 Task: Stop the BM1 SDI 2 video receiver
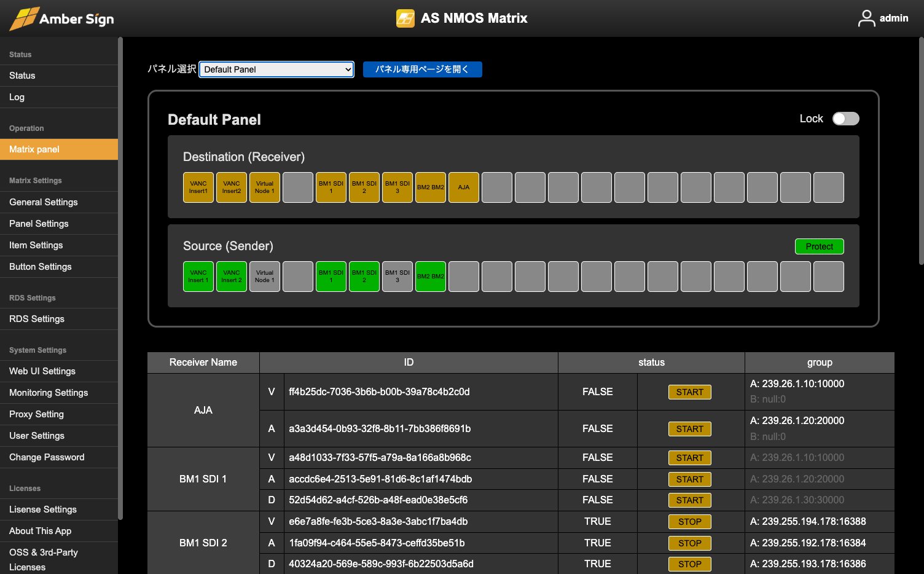(689, 522)
